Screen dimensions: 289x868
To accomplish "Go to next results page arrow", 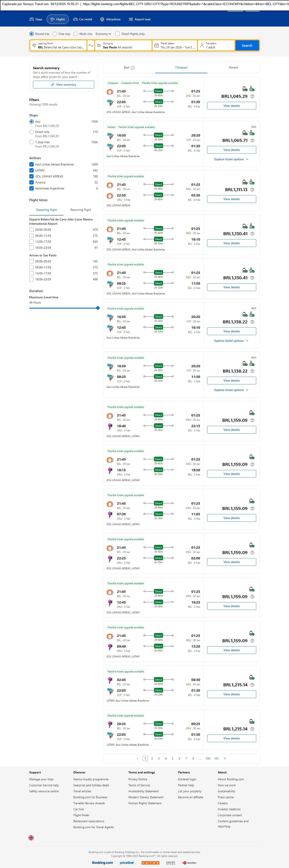I will [225, 758].
